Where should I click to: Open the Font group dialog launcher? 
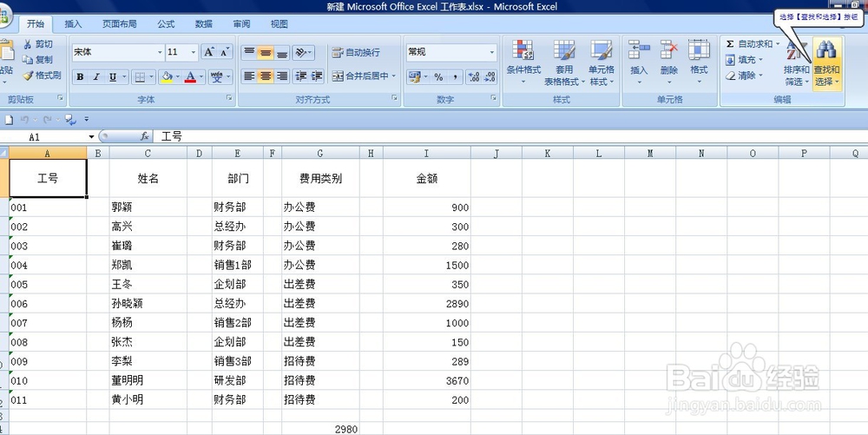(x=228, y=98)
